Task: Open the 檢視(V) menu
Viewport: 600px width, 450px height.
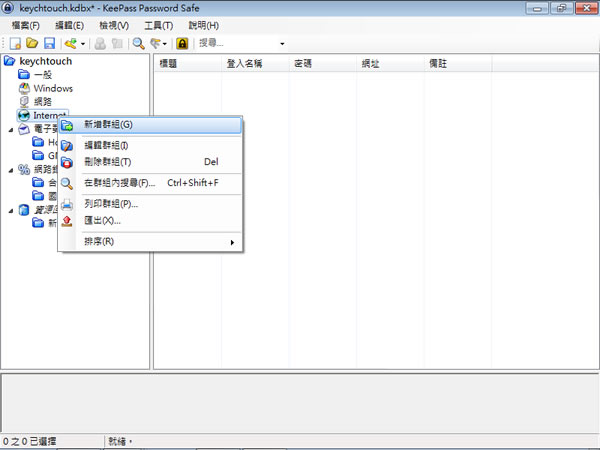Action: pyautogui.click(x=114, y=25)
